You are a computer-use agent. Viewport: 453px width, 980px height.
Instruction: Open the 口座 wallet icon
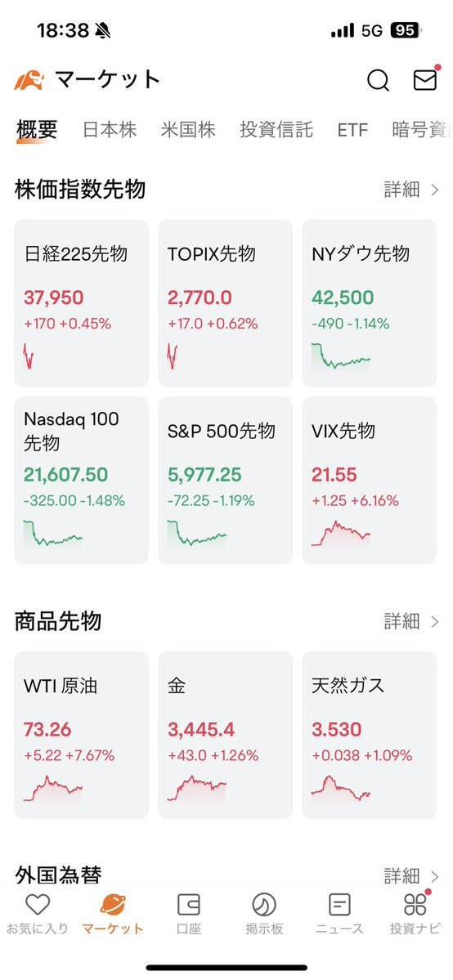[188, 904]
